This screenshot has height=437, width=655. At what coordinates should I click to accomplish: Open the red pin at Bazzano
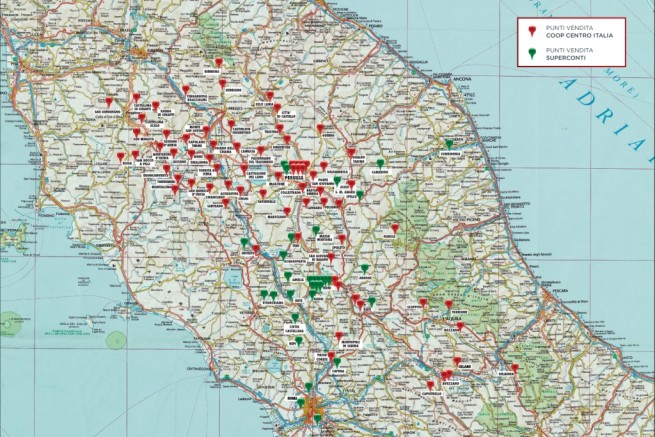click(459, 324)
